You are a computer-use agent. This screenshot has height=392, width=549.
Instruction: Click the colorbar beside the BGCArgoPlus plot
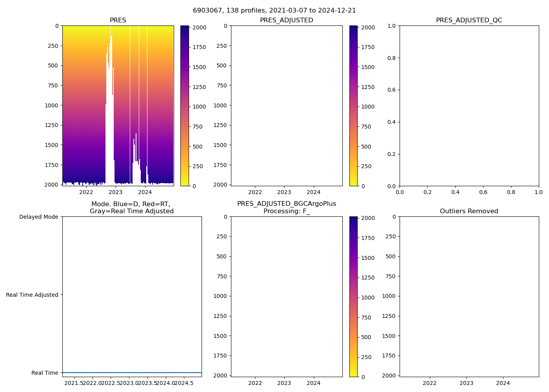(x=353, y=297)
